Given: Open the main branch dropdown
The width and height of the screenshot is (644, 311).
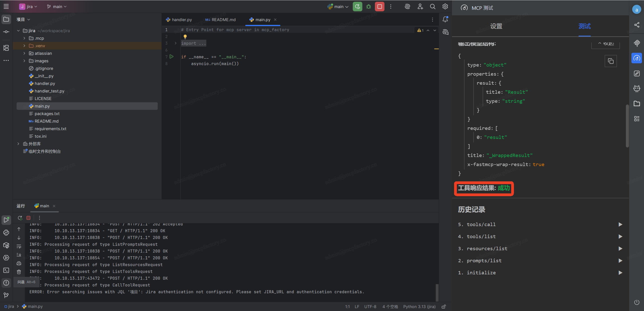Looking at the screenshot, I should (57, 7).
